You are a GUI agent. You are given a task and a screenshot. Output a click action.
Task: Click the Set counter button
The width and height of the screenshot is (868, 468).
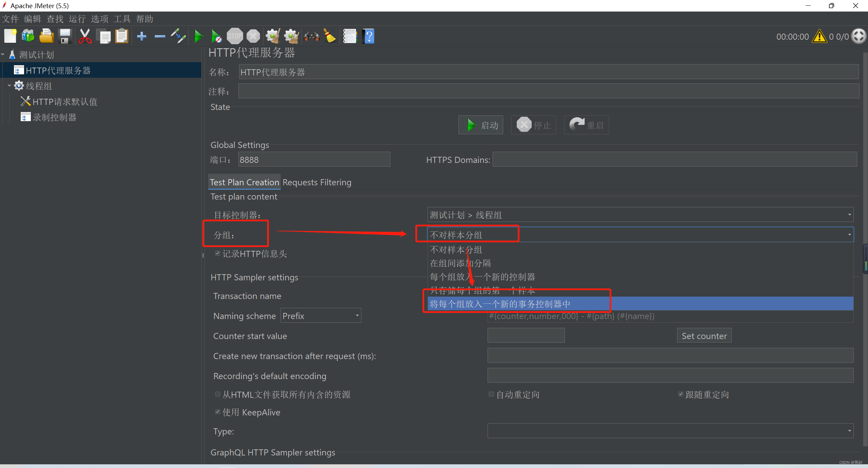(x=704, y=336)
